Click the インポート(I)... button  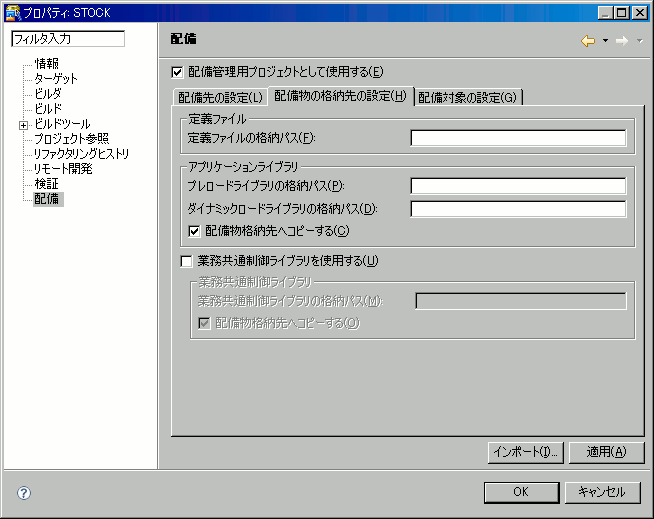click(526, 452)
